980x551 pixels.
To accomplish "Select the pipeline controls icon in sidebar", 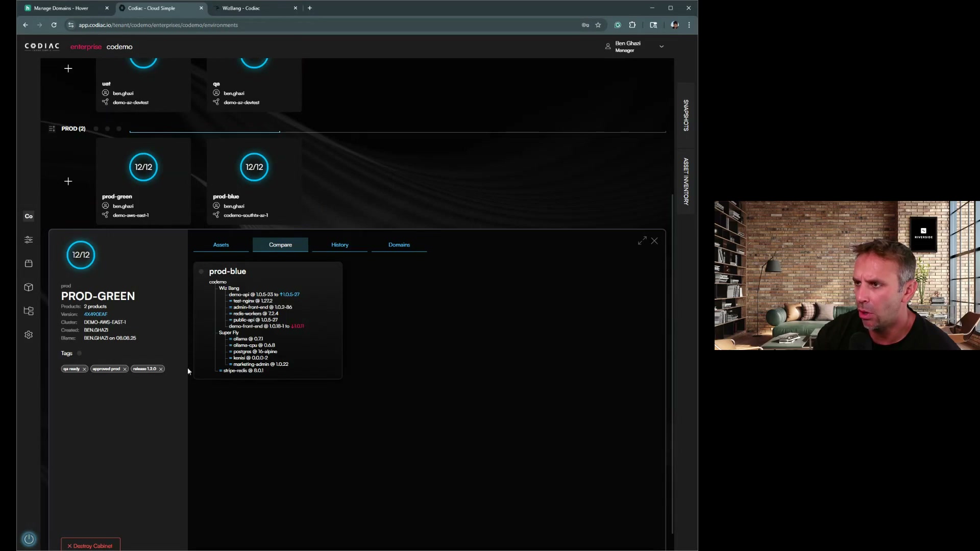I will coord(29,239).
